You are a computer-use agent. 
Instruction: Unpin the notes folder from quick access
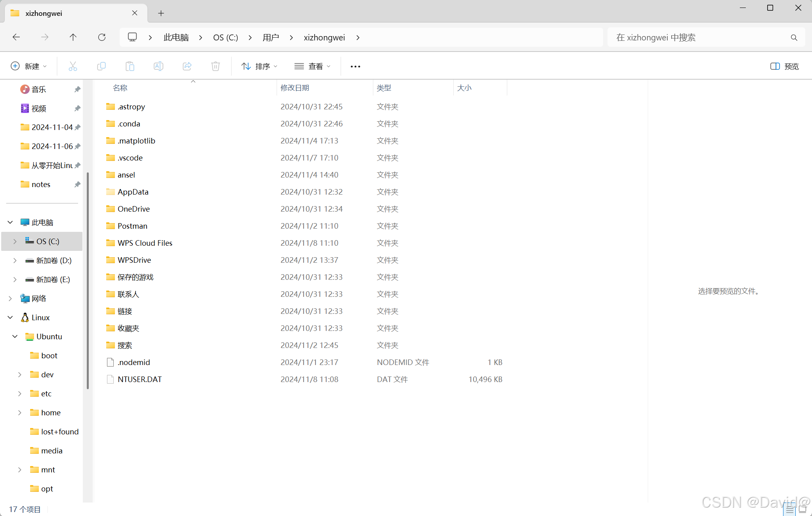[x=77, y=184]
